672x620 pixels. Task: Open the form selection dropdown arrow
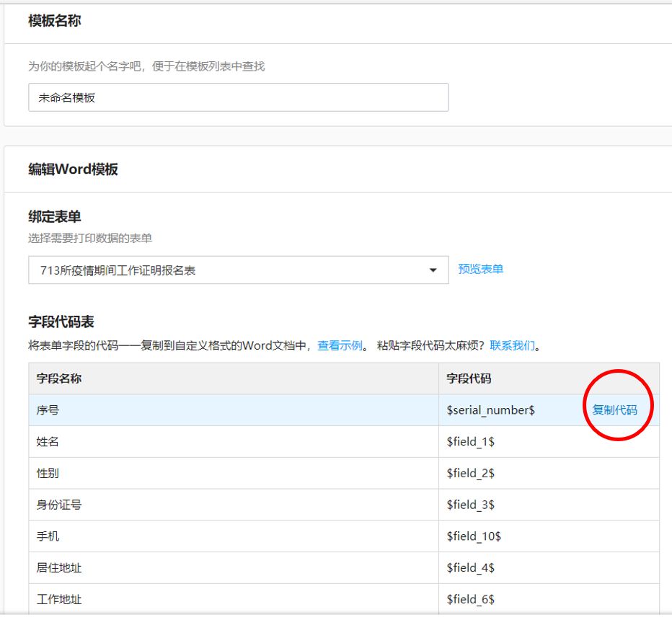pyautogui.click(x=433, y=268)
